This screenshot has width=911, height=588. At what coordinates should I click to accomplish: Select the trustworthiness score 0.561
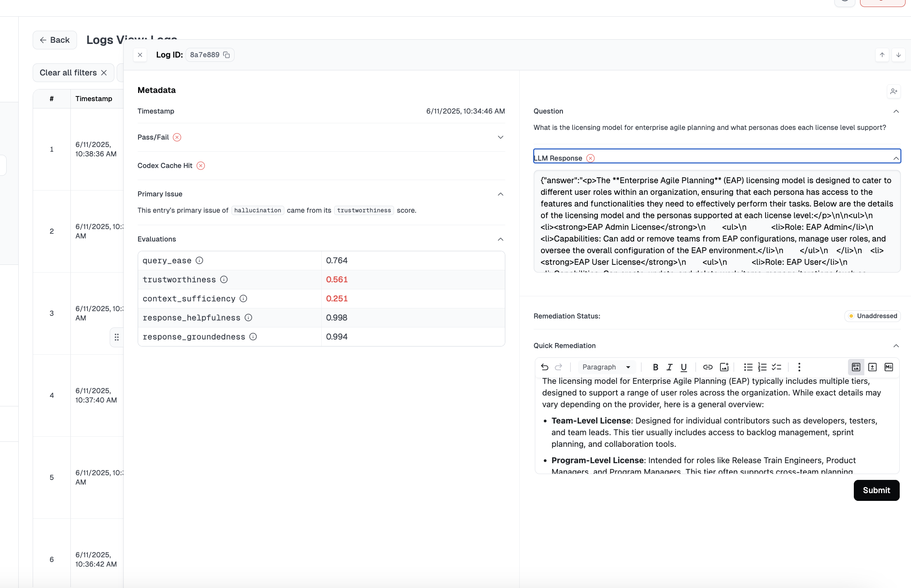[337, 280]
